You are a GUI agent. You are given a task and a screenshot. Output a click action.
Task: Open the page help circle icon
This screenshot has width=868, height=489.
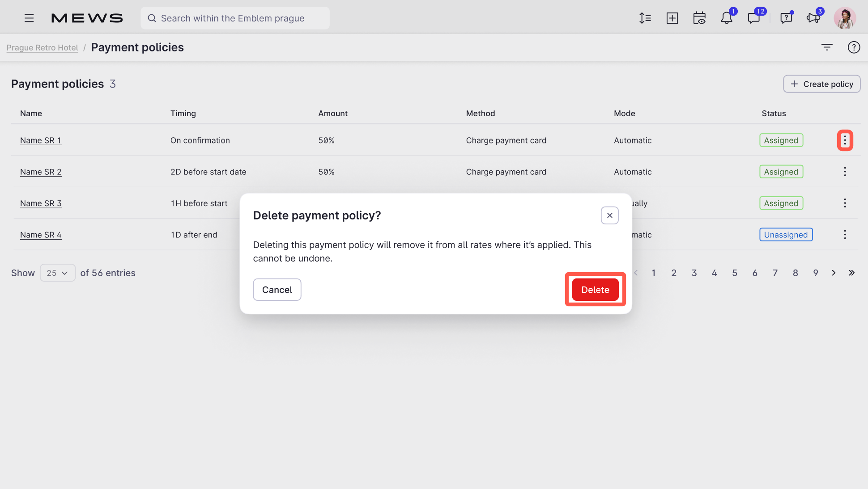pyautogui.click(x=854, y=47)
